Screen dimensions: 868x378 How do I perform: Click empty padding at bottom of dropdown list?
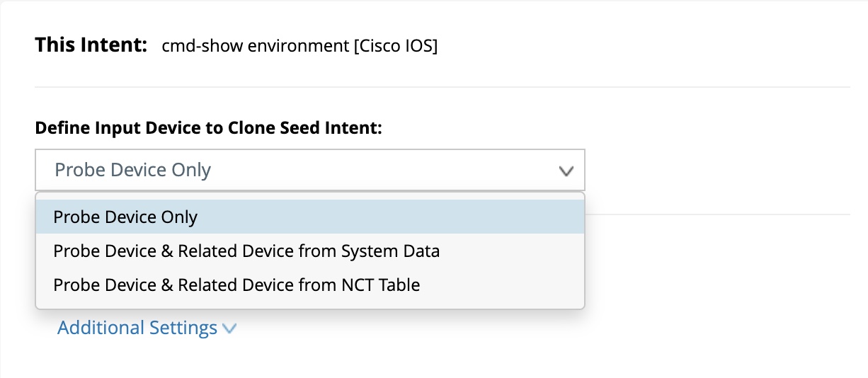coord(309,304)
